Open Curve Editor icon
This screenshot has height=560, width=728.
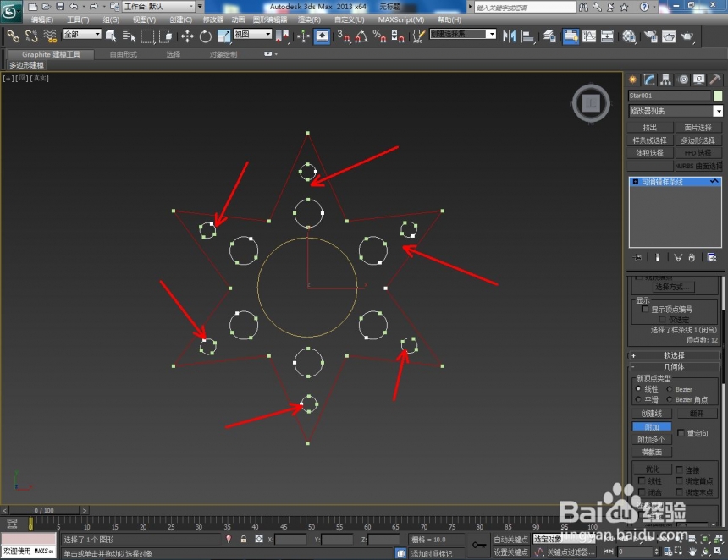coord(589,36)
